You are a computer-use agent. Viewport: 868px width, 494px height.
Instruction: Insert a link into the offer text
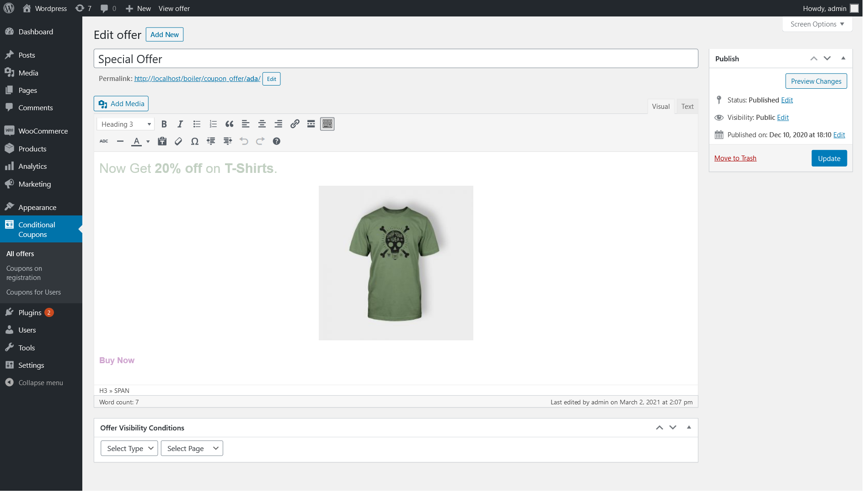(295, 123)
